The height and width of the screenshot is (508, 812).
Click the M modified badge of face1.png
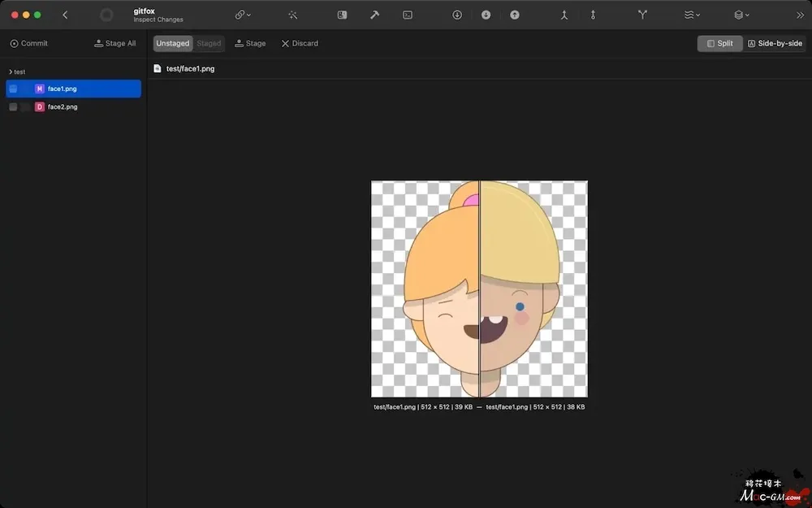[x=39, y=89]
